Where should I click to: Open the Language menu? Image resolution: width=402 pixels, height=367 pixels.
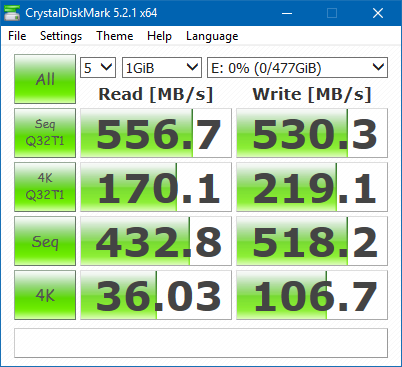point(212,36)
